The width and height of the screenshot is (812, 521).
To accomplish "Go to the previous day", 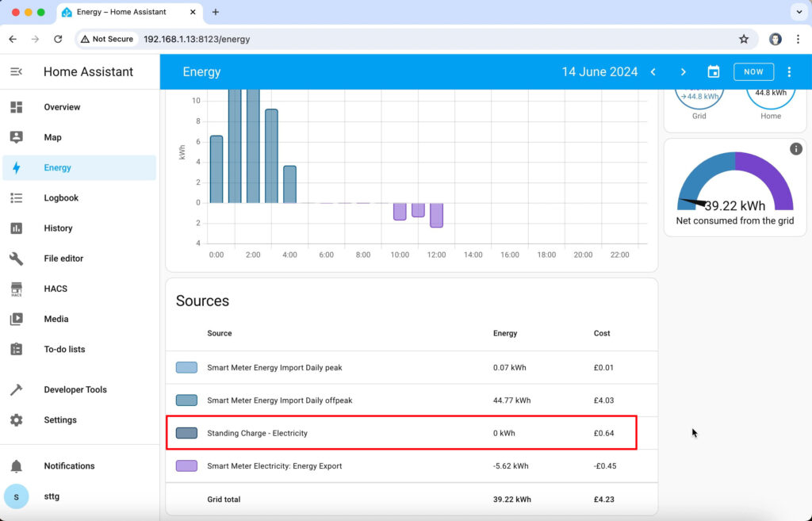I will point(653,72).
